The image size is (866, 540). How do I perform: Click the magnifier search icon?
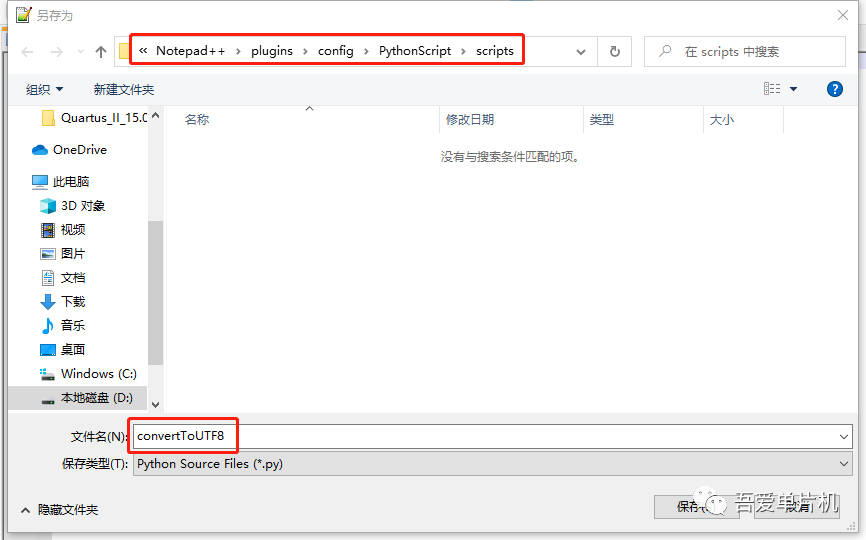(665, 51)
